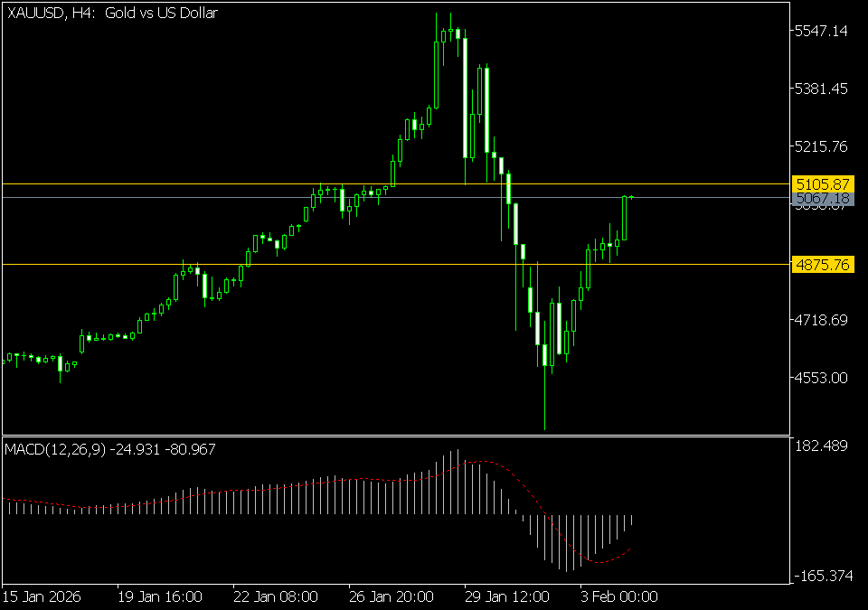Click the 182.489 MACD scale value
868x610 pixels.
point(820,446)
